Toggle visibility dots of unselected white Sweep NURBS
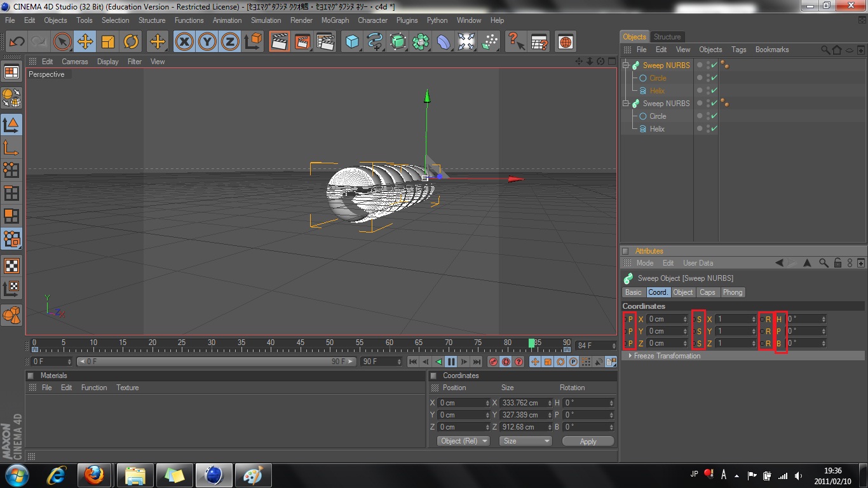 707,104
